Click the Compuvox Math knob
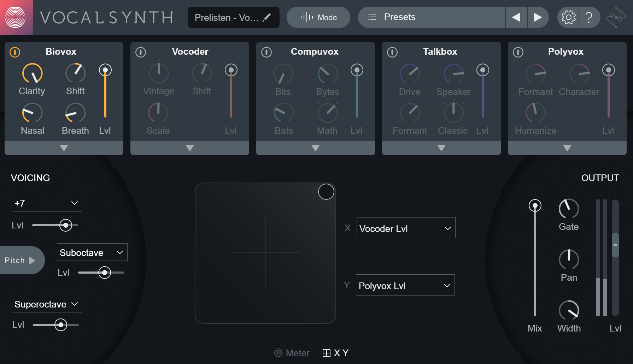 coord(328,113)
